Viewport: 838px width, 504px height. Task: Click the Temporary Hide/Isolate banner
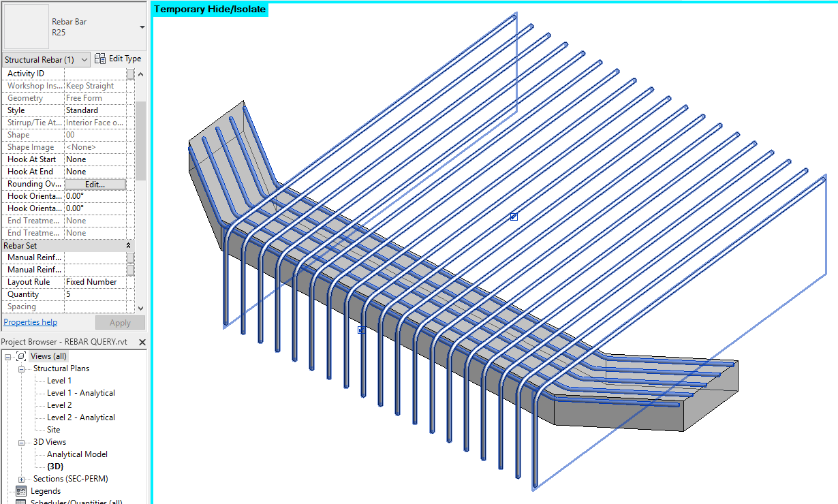[208, 9]
